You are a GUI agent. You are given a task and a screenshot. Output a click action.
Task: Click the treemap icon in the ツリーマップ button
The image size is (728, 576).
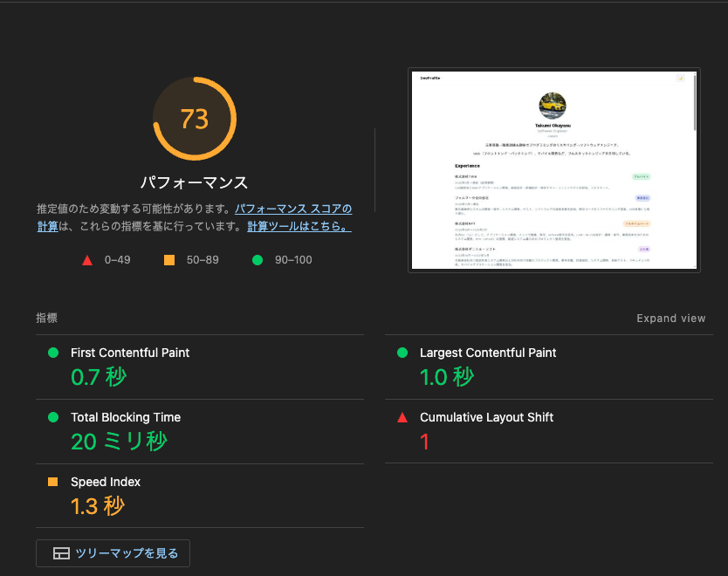pos(61,553)
